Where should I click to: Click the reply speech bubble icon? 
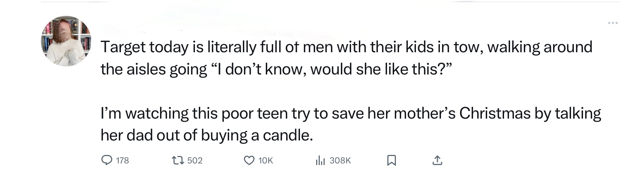107,161
